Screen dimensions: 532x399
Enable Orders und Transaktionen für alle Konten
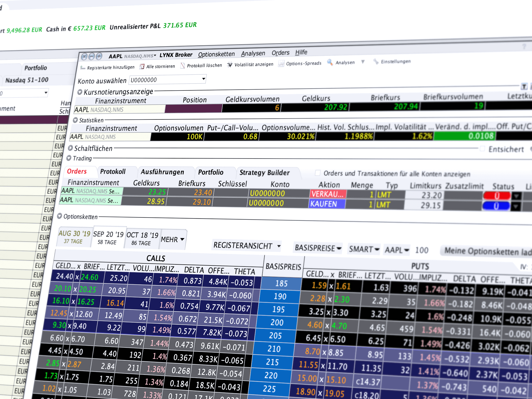pyautogui.click(x=318, y=173)
